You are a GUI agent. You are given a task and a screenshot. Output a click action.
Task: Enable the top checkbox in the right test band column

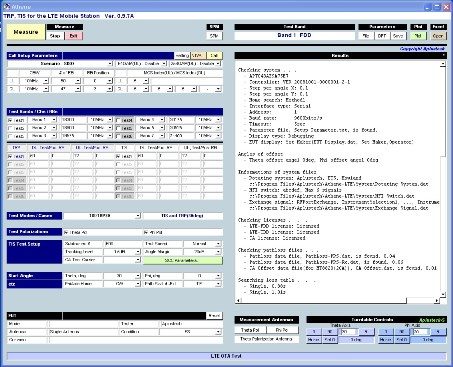118,120
